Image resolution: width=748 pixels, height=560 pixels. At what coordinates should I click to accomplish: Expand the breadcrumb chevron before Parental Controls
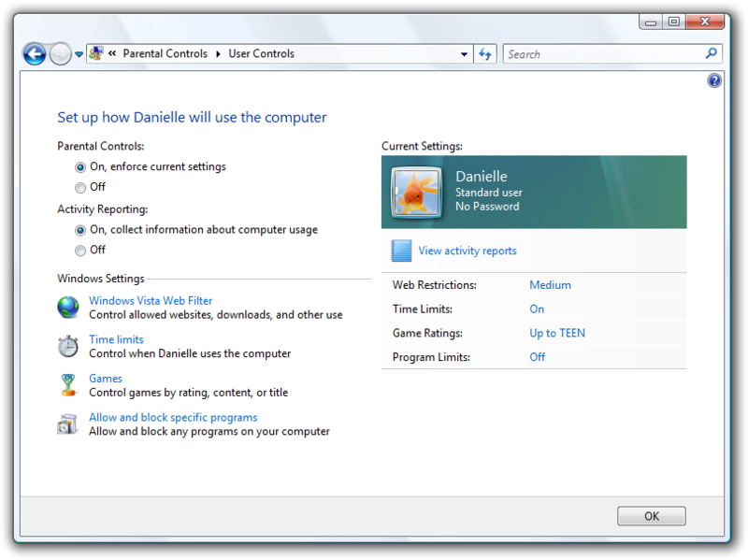coord(112,53)
